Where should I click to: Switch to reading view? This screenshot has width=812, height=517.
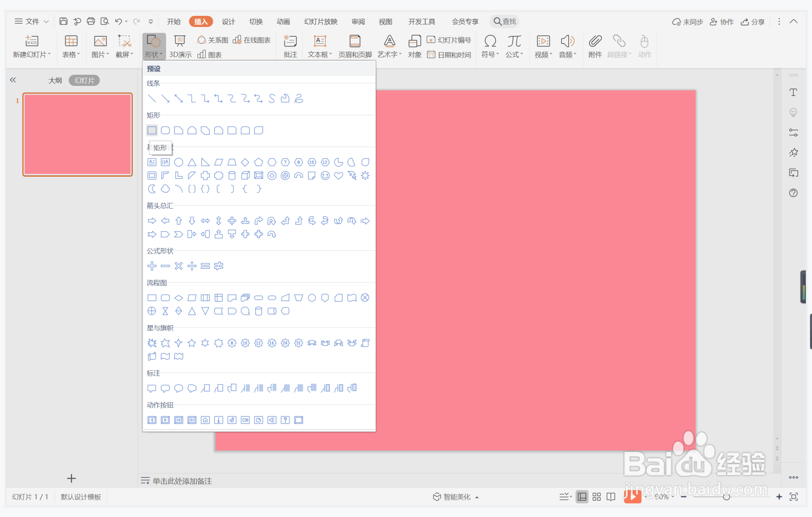pos(611,497)
